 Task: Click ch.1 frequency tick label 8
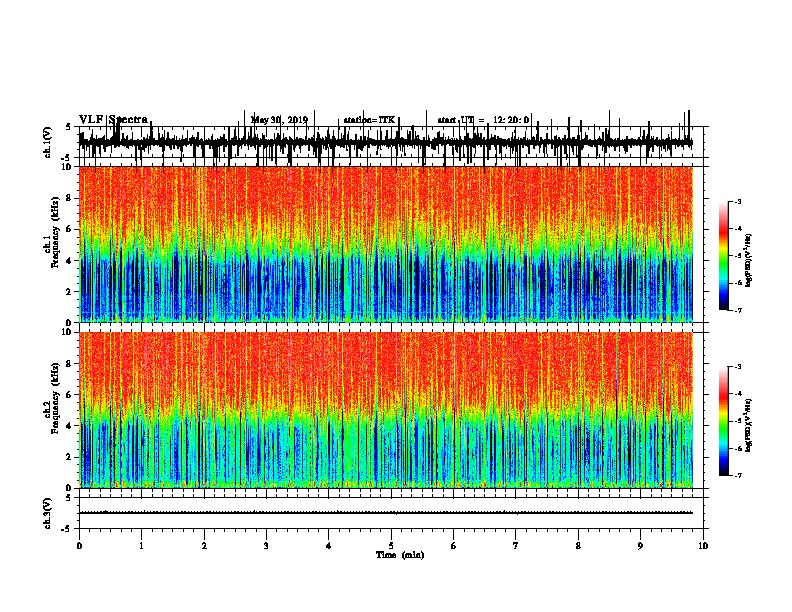[x=70, y=198]
